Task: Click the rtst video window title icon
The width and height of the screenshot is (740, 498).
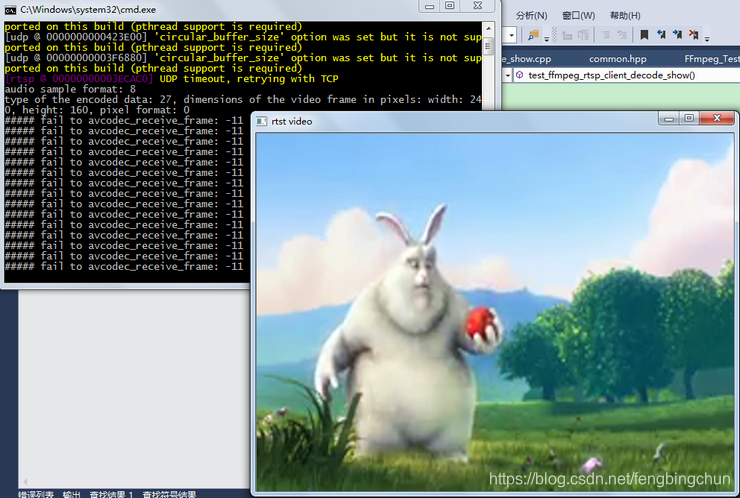Action: 261,121
